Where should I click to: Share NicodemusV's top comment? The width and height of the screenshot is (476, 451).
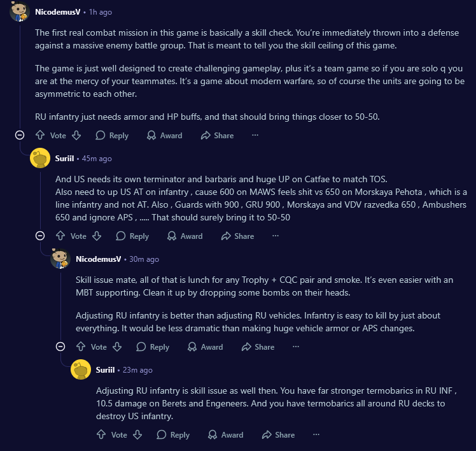(x=217, y=135)
